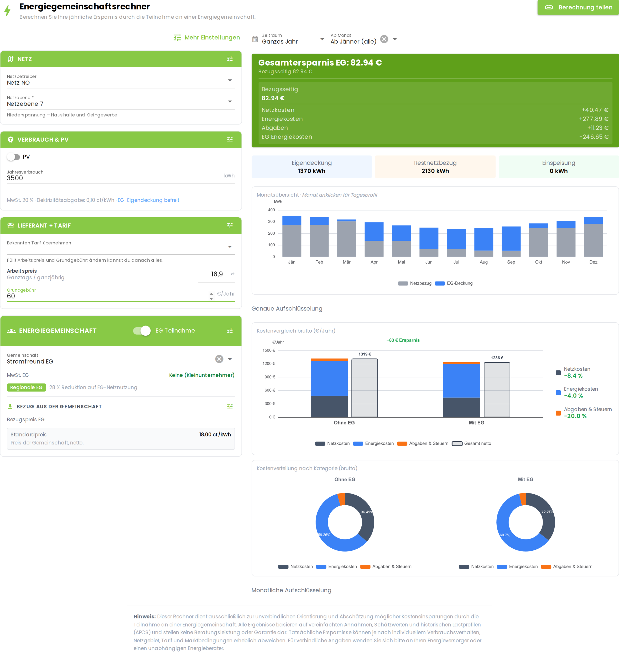Image resolution: width=619 pixels, height=672 pixels.
Task: Open the Netzbetreiber dropdown
Action: point(121,80)
